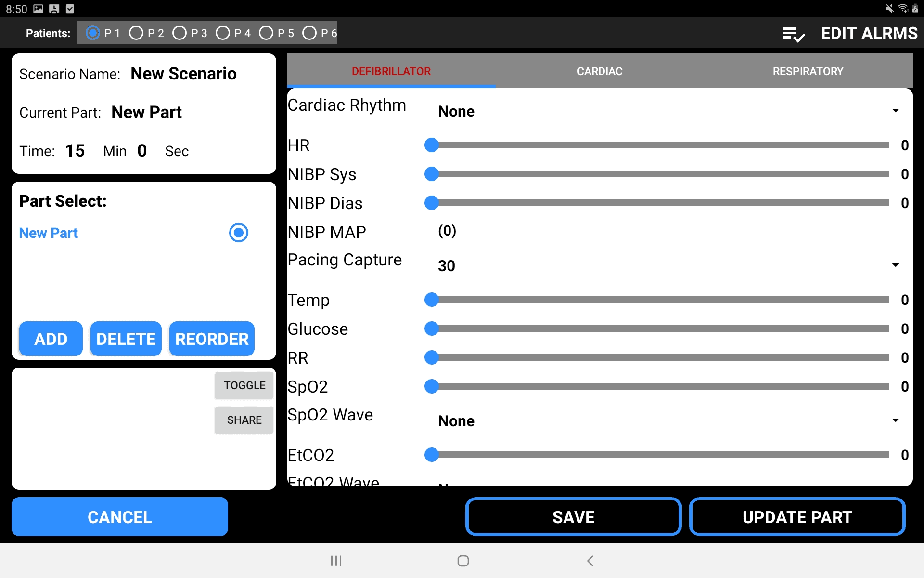The width and height of the screenshot is (924, 578).
Task: Switch to the RESPIRATORY tab
Action: (x=808, y=71)
